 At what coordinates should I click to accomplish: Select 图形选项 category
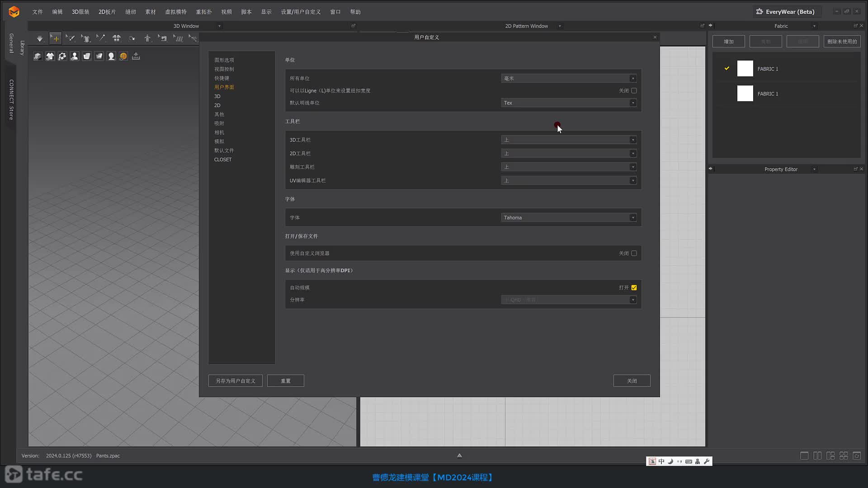224,60
